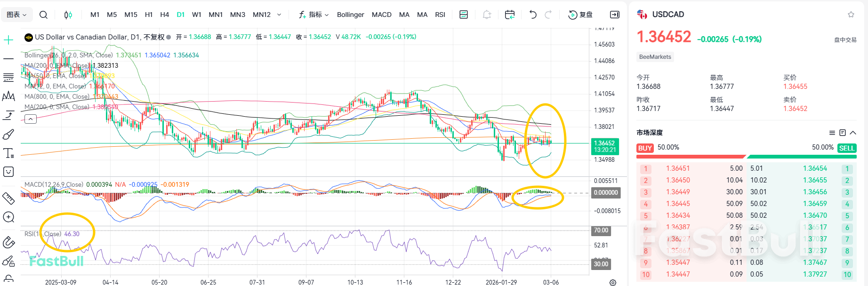Open chart settings gear at bottom right
The height and width of the screenshot is (286, 868).
tap(612, 282)
